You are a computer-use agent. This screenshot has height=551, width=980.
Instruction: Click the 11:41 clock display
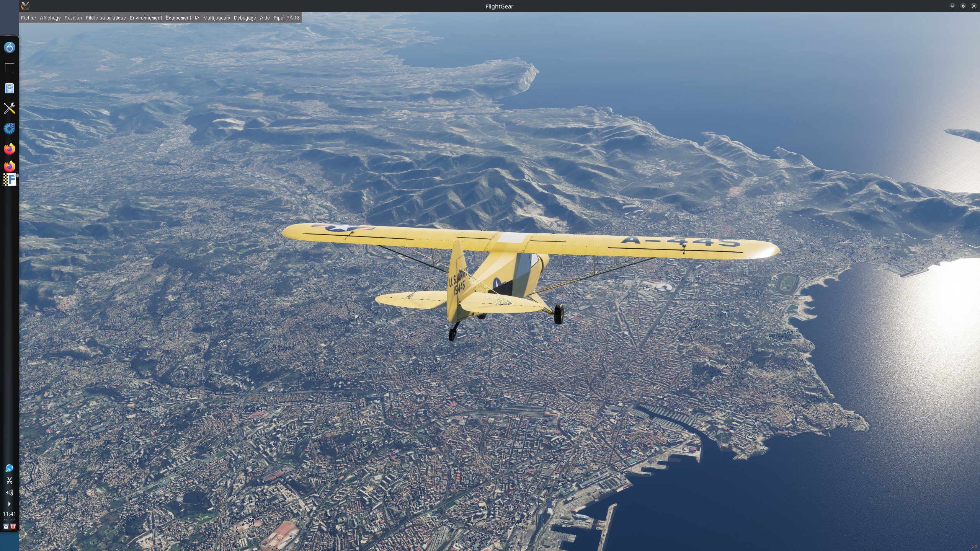[9, 514]
